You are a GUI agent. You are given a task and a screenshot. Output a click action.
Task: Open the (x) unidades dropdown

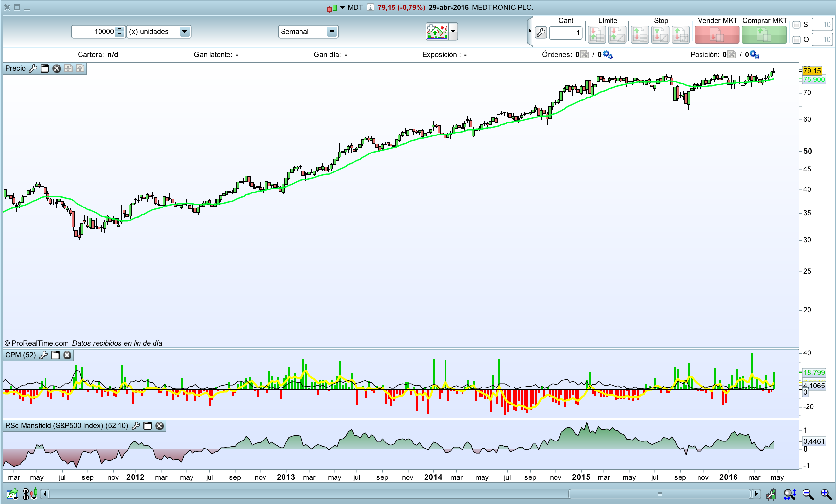pos(184,31)
